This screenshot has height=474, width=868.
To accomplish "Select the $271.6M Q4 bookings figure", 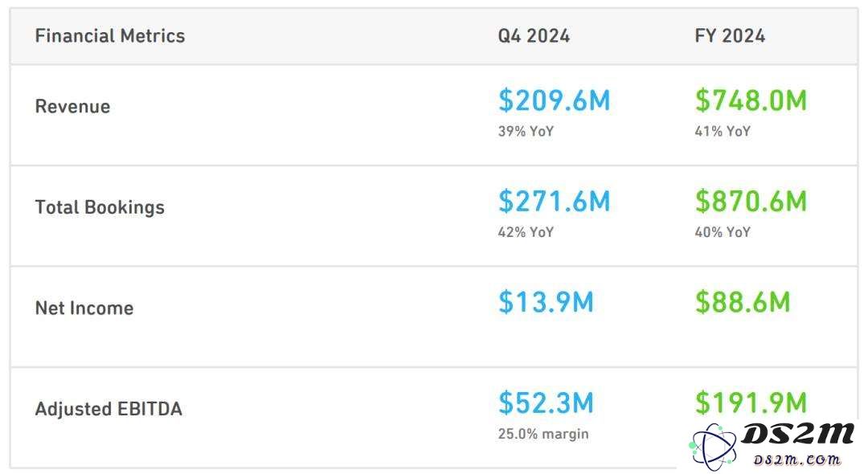I will tap(554, 202).
